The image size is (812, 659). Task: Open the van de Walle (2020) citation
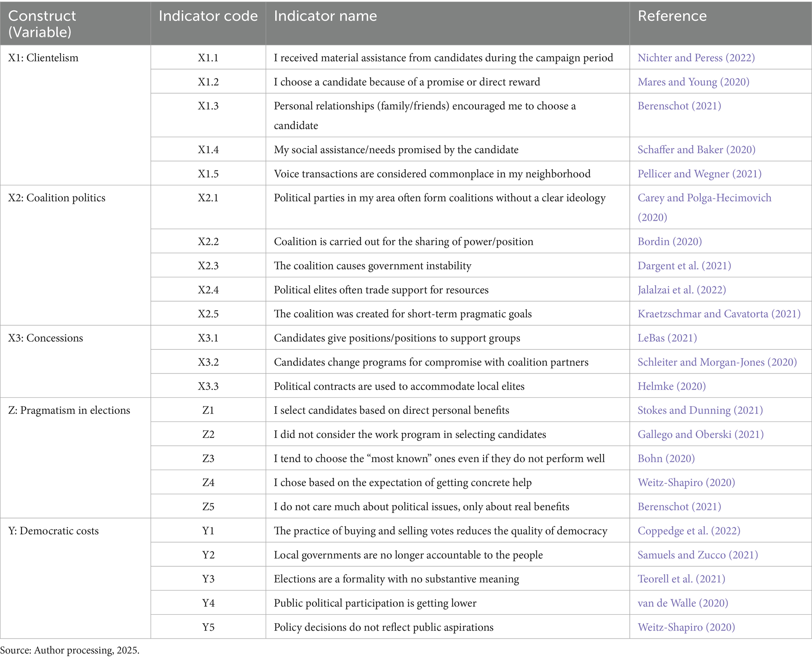tap(683, 603)
